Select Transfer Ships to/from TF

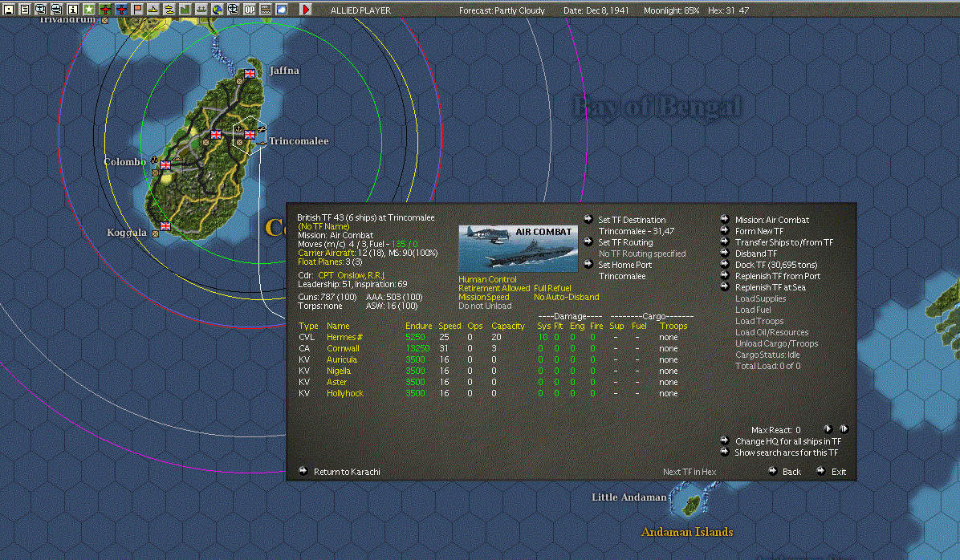784,242
